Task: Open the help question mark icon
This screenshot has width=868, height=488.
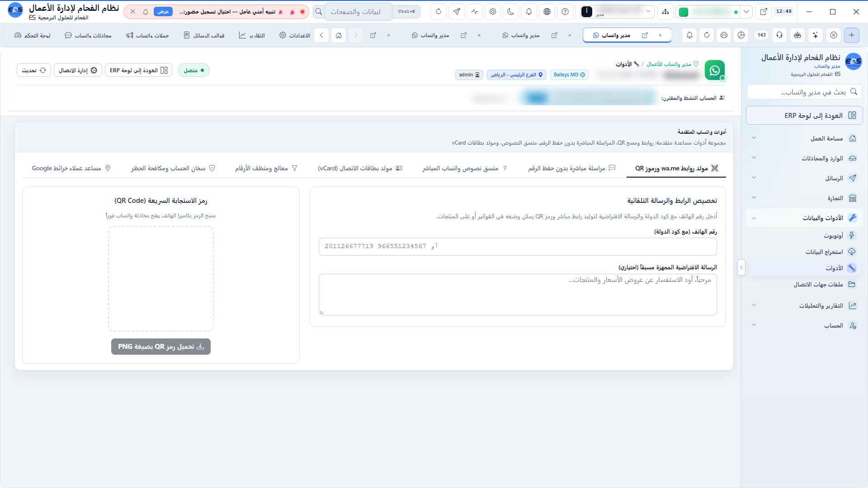Action: coord(565,12)
